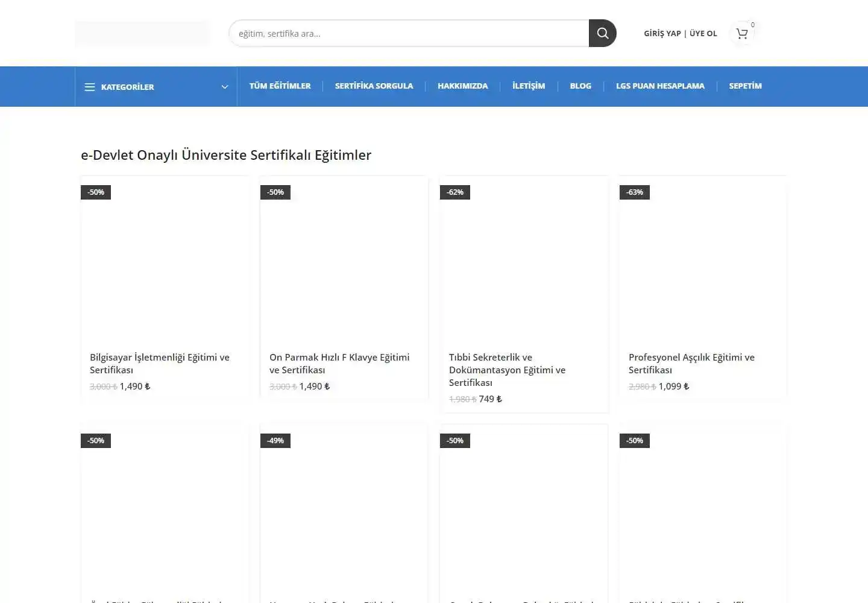Click the Bilgisayar İşletmenliği course thumbnail
868x603 pixels.
(x=165, y=260)
